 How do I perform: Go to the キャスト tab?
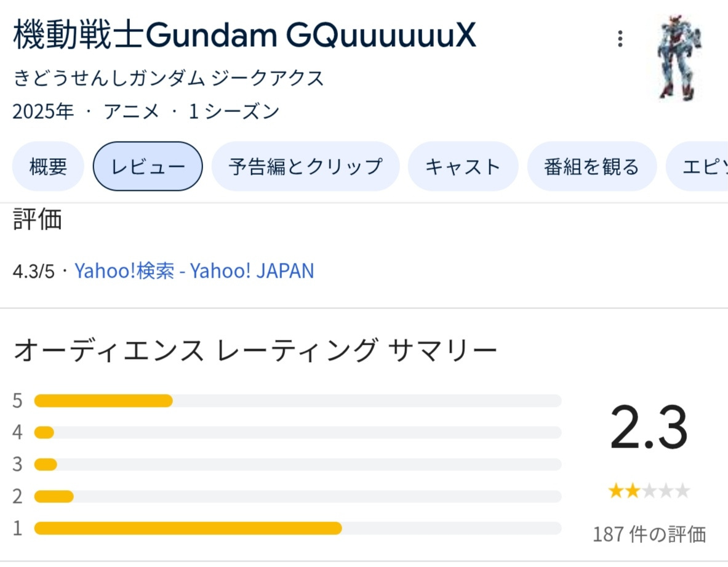463,166
